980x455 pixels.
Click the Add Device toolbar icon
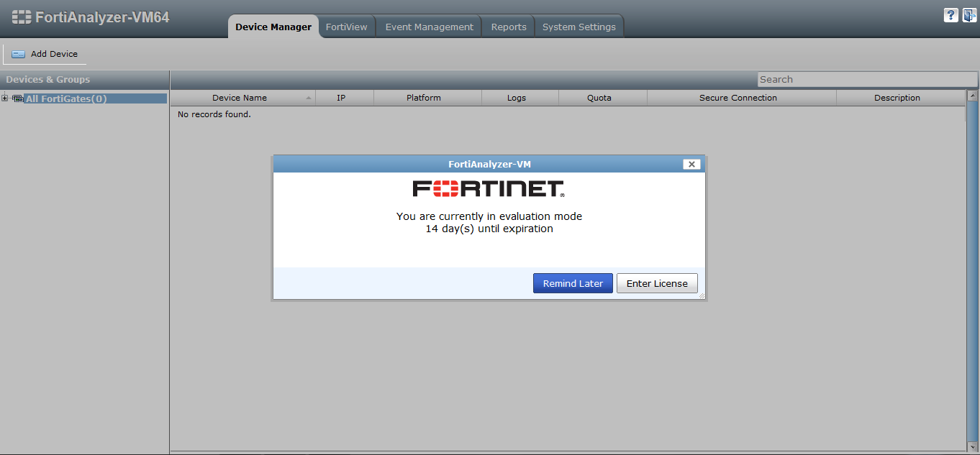tap(18, 54)
